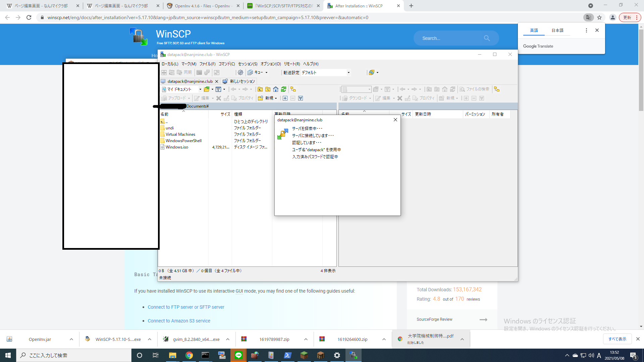Refresh the local panel with green arrows

click(284, 89)
